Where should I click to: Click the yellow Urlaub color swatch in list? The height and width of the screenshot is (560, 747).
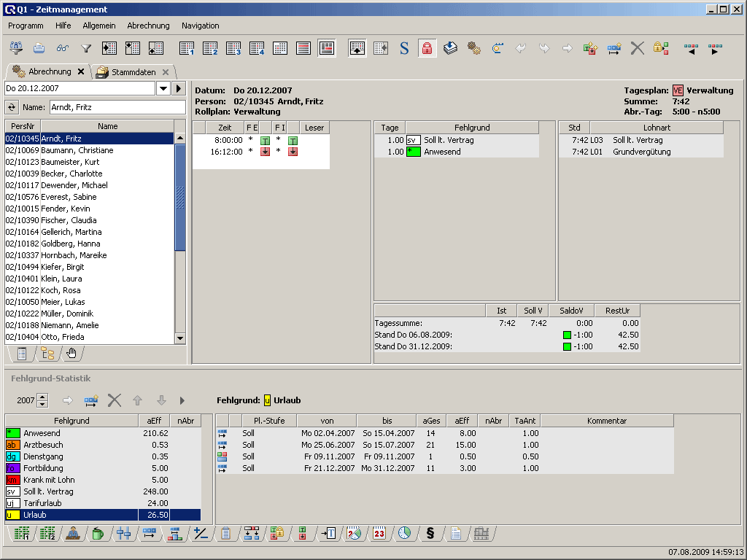pyautogui.click(x=12, y=515)
